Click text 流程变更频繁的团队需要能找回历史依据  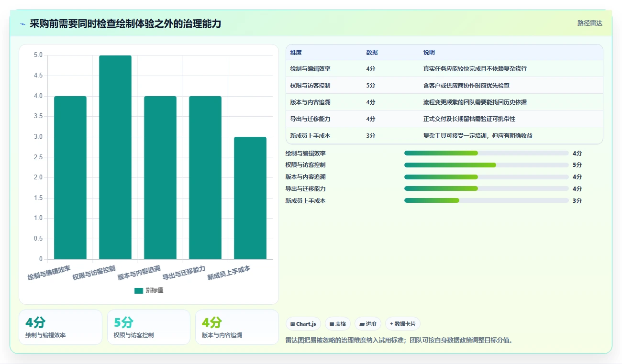pyautogui.click(x=475, y=102)
